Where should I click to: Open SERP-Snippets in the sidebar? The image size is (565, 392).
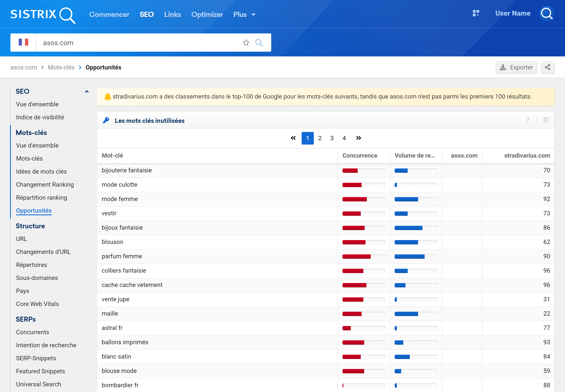tap(36, 358)
